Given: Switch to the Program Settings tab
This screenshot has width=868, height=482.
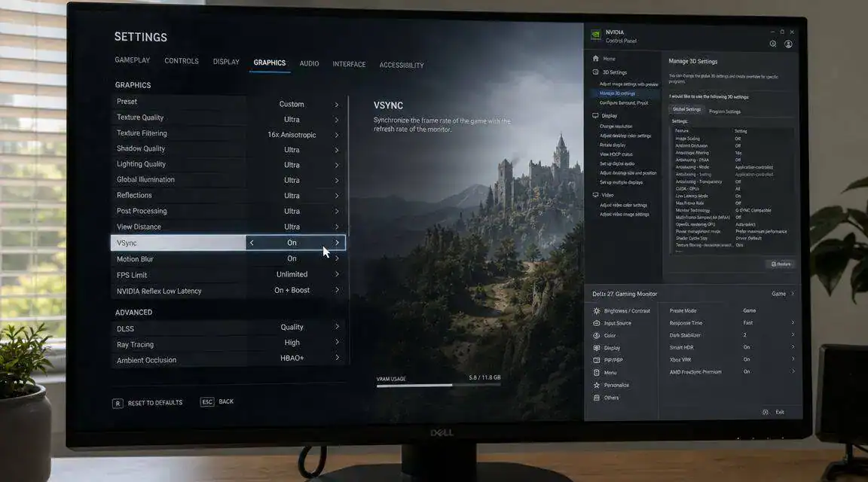Looking at the screenshot, I should 725,111.
